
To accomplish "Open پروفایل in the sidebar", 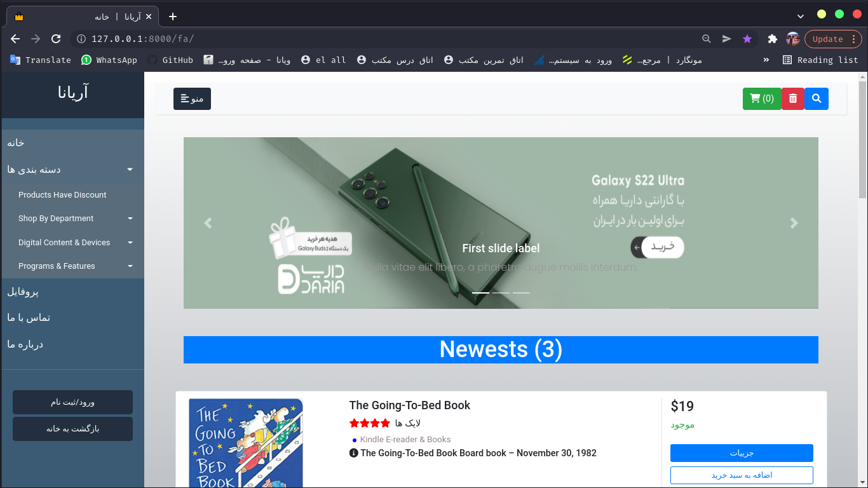I will 72,292.
